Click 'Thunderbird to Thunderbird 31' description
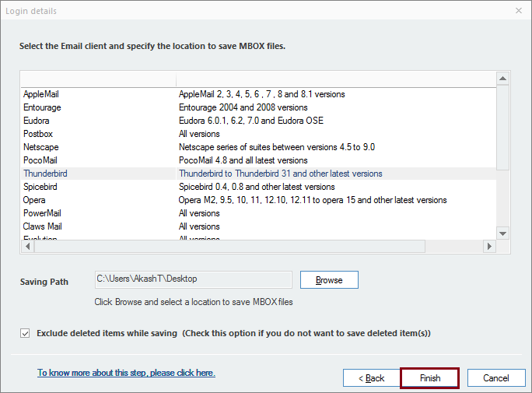 280,174
